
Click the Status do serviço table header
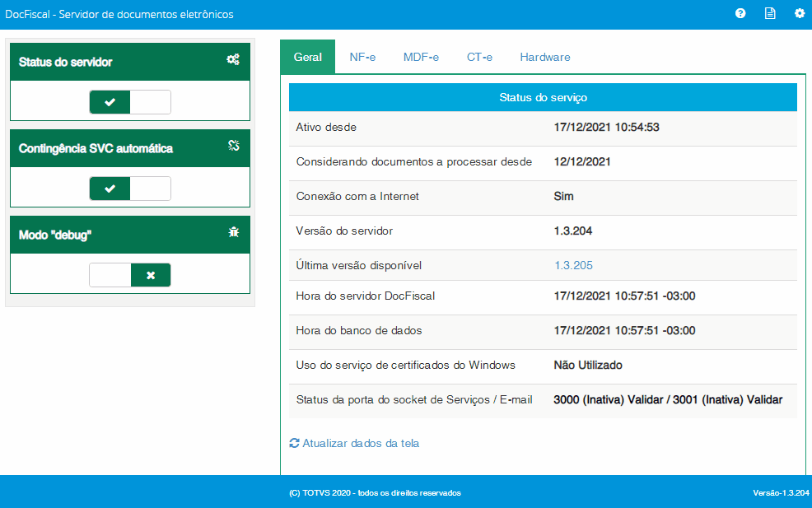pyautogui.click(x=543, y=97)
